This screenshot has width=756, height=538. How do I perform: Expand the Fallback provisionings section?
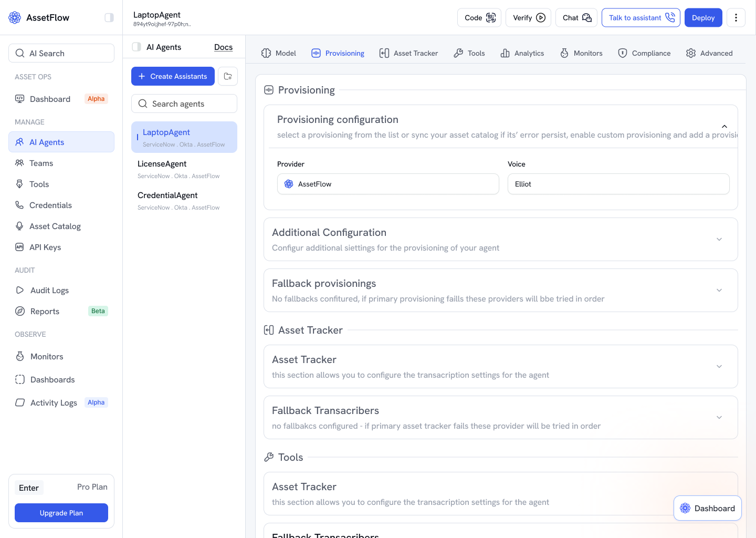719,291
